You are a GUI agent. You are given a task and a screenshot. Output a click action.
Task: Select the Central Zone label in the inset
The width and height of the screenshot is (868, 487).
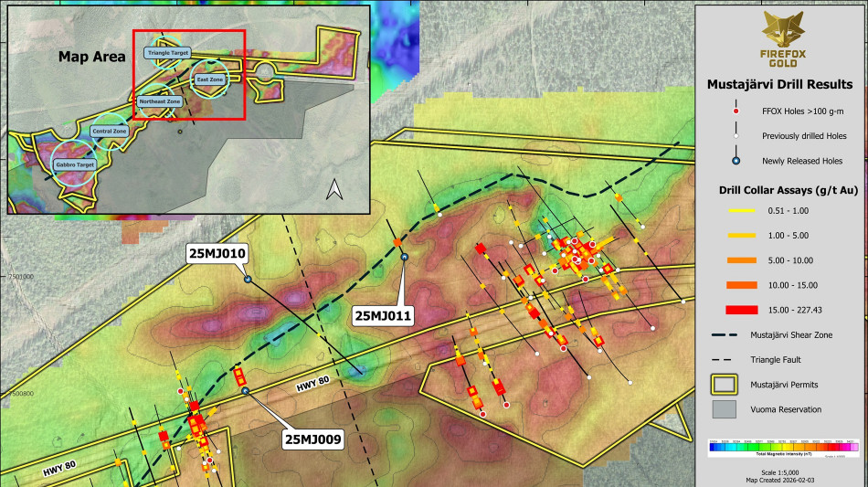point(109,132)
